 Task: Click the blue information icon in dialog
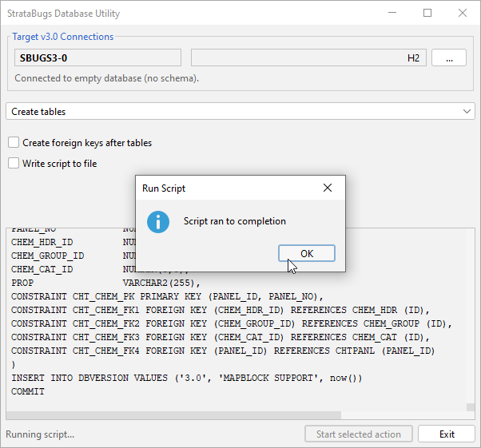click(158, 222)
